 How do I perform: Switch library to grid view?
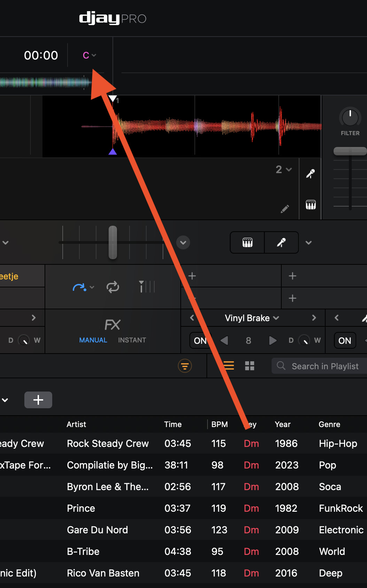tap(250, 366)
